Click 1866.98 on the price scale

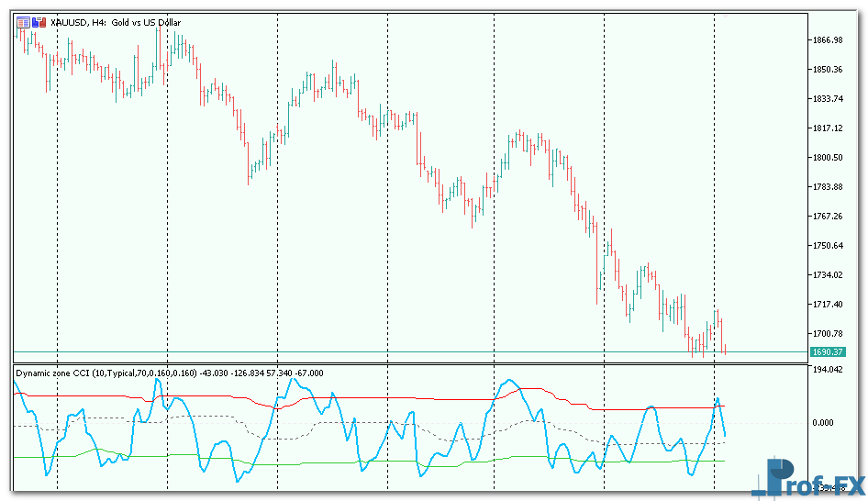click(x=828, y=40)
